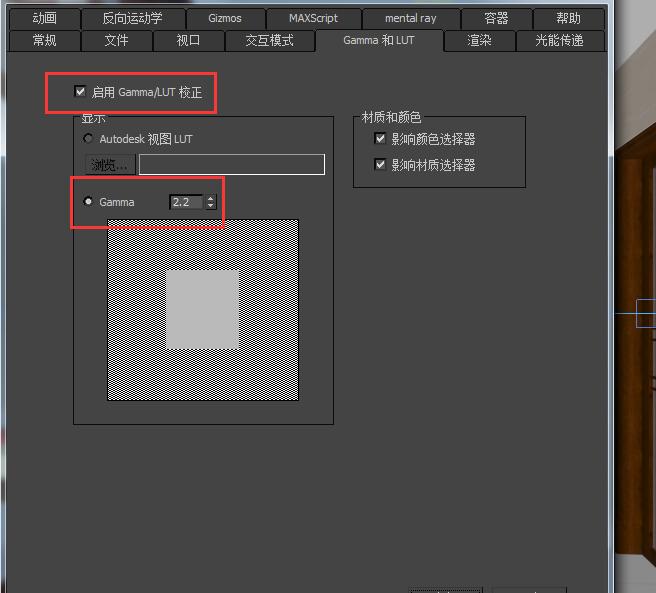The width and height of the screenshot is (656, 593).
Task: Open the 光能传递 tab
Action: click(x=560, y=41)
